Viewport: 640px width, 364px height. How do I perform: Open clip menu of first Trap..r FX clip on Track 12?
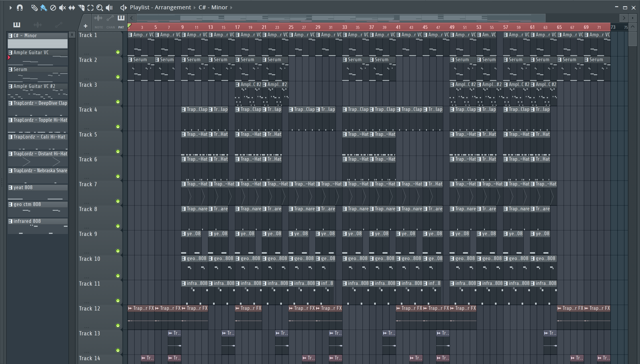(130, 308)
